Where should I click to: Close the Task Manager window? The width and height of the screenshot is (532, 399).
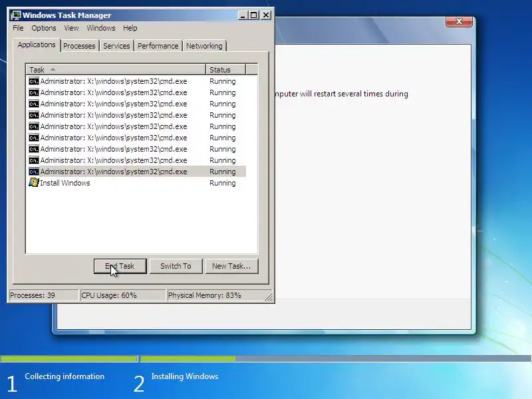[266, 15]
